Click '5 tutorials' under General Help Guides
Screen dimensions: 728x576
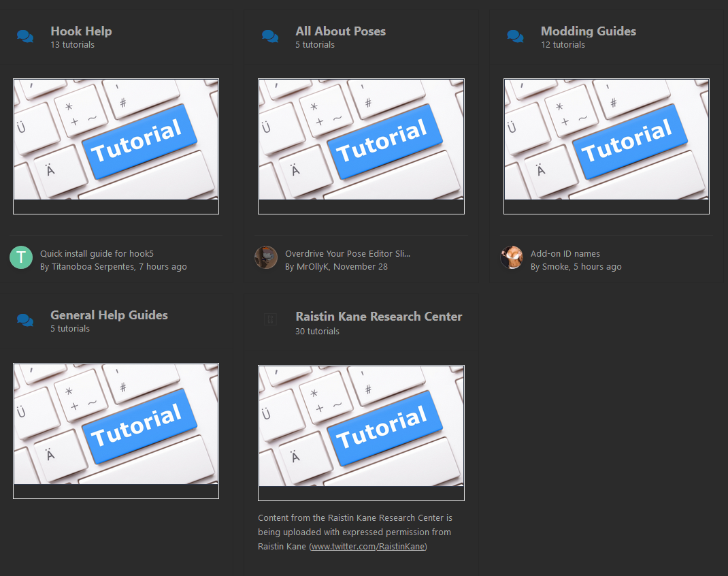point(70,328)
